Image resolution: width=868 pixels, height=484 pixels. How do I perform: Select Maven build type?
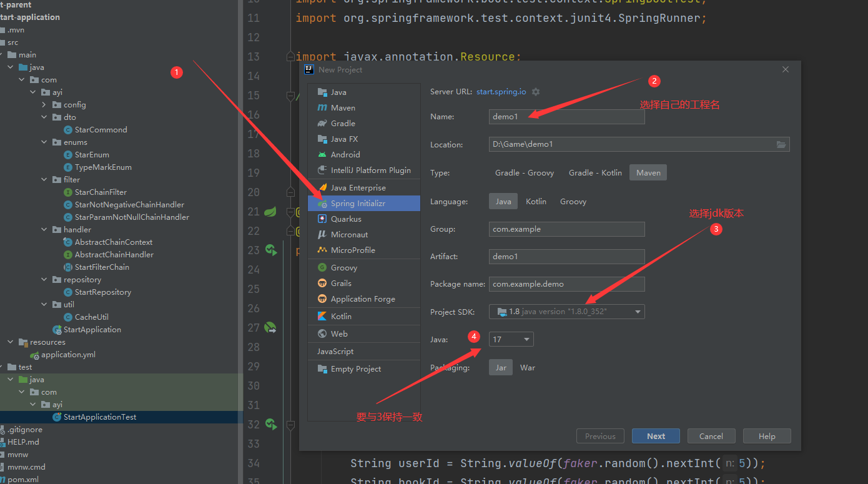coord(648,172)
